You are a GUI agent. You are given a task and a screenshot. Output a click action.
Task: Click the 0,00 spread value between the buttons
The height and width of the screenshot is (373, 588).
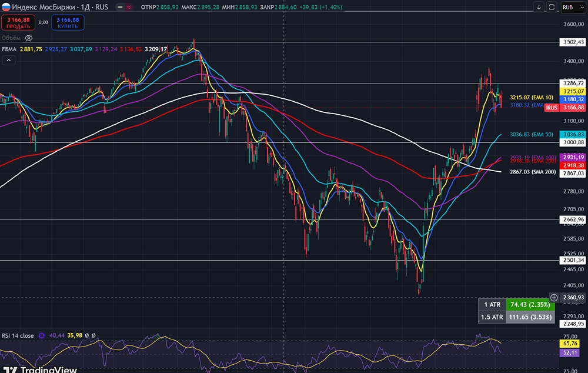[43, 22]
